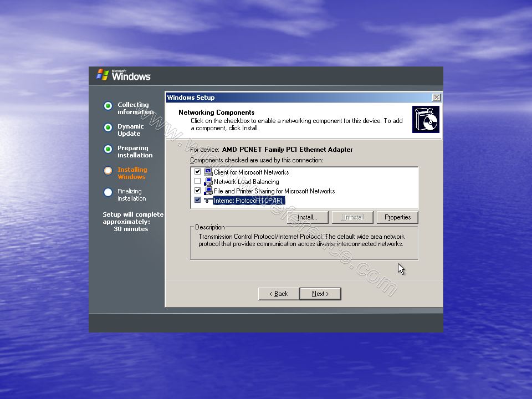Open Properties for the selected component
Viewport: 532px width, 399px height.
(397, 217)
